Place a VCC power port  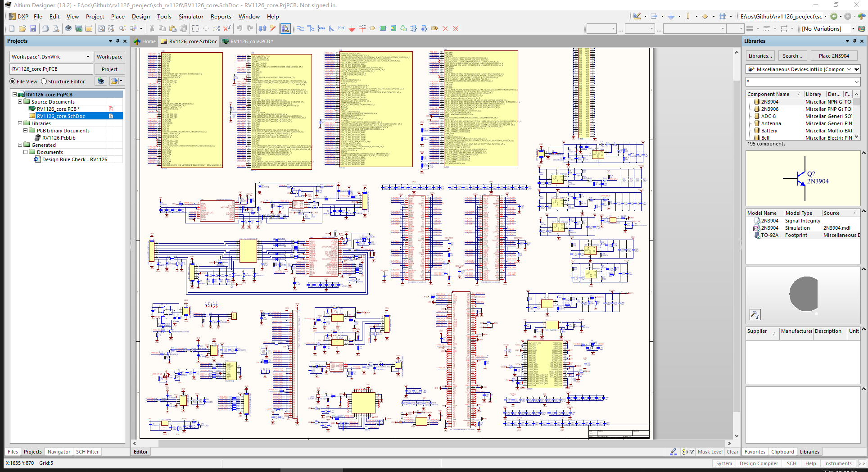[x=362, y=28]
